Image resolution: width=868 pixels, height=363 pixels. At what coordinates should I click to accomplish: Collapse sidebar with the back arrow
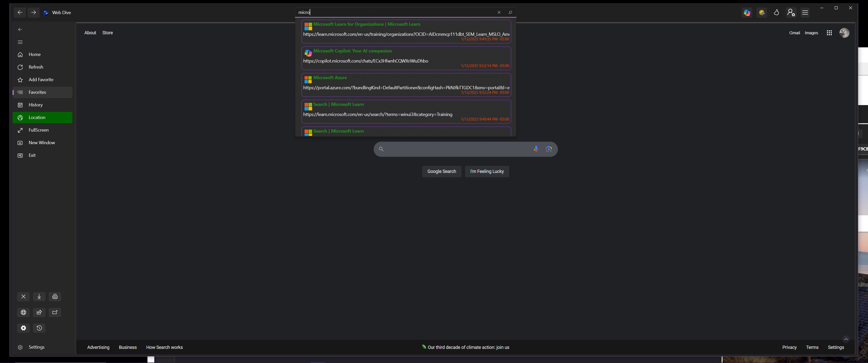tap(20, 30)
